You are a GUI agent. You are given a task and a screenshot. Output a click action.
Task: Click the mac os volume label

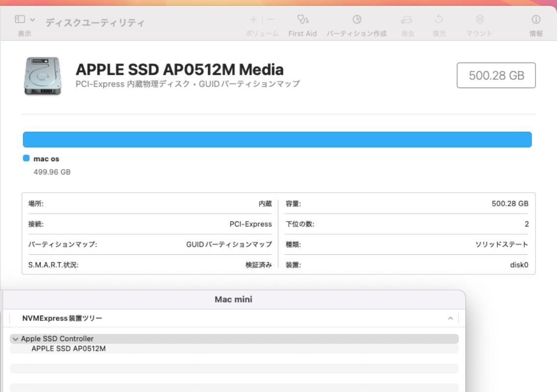click(x=46, y=159)
